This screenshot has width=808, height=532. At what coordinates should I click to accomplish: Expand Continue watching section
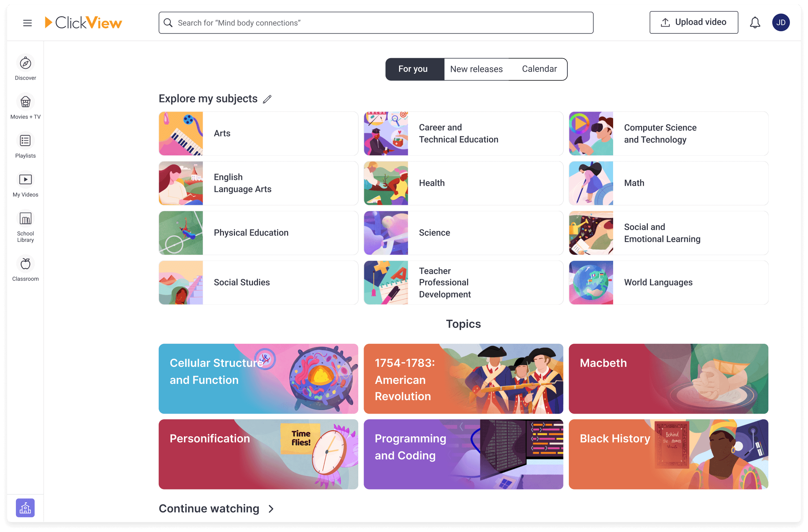(270, 508)
